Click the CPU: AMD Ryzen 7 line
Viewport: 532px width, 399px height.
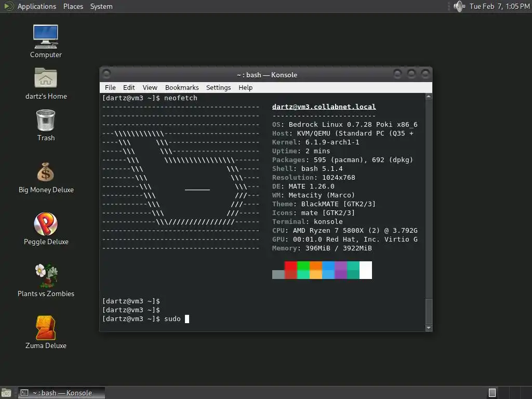coord(345,230)
